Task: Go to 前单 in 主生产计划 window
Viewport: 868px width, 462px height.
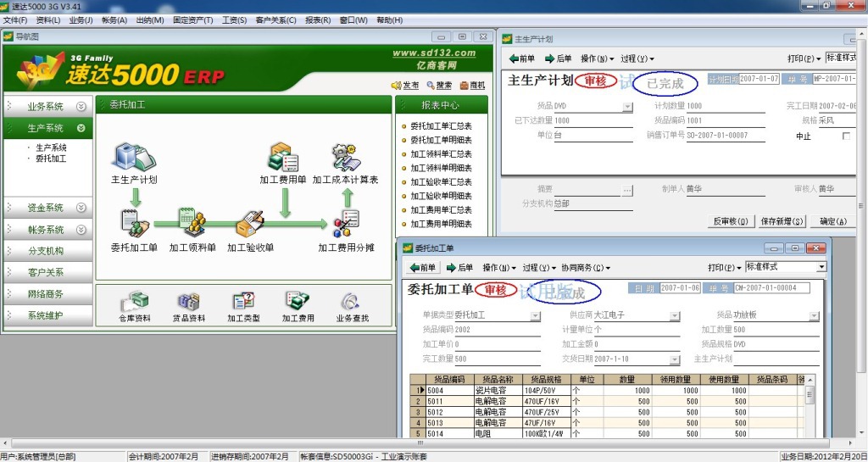Action: (x=522, y=58)
